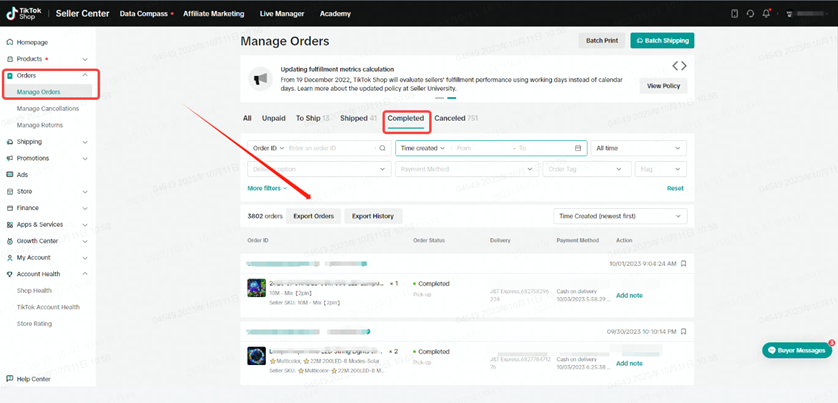Click the Shipping truck icon
The width and height of the screenshot is (838, 403).
pyautogui.click(x=10, y=142)
